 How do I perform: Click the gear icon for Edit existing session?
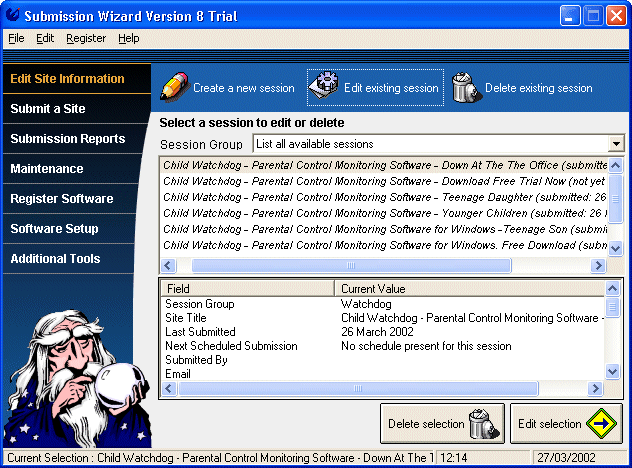tap(325, 85)
